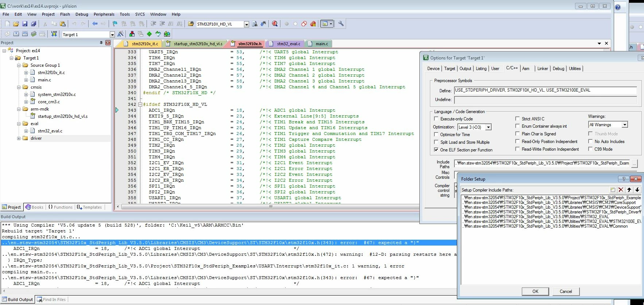Image resolution: width=644 pixels, height=305 pixels.
Task: Collapse the cmsis group node
Action: click(19, 87)
